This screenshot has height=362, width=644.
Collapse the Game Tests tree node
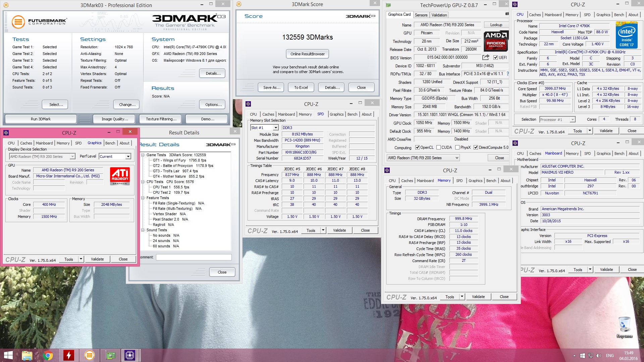(x=143, y=155)
